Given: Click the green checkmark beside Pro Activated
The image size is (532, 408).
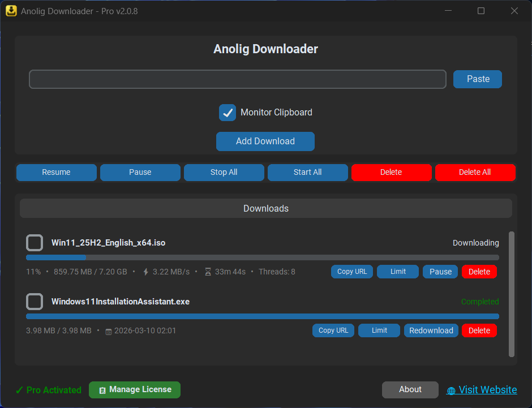Looking at the screenshot, I should pos(20,390).
